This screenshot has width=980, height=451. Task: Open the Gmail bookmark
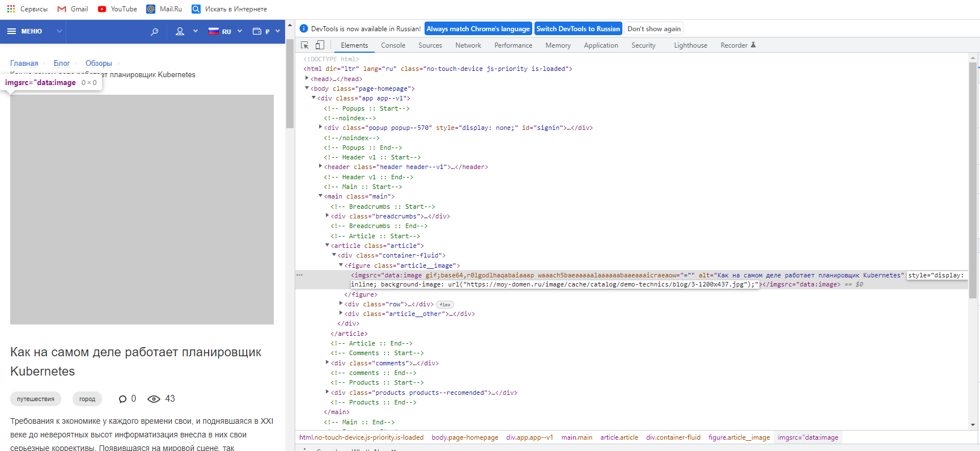tap(73, 9)
